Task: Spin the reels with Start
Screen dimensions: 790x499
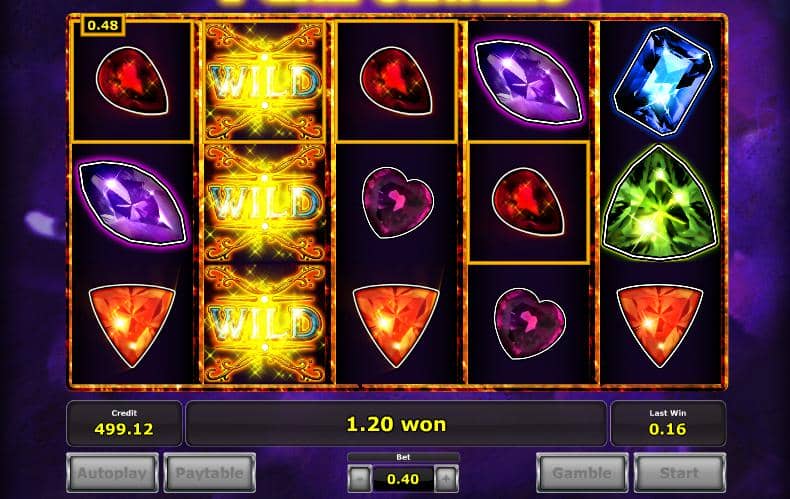Action: point(680,473)
